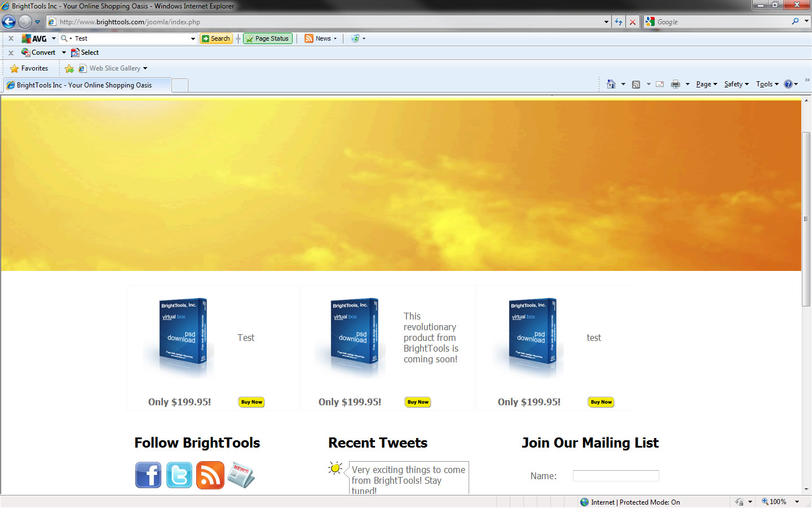812x508 pixels.
Task: Open the dropdown arrow next to News
Action: [x=336, y=38]
